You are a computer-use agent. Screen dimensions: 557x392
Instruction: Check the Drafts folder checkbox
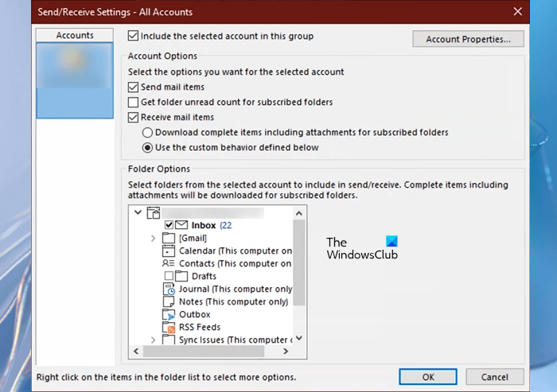169,276
